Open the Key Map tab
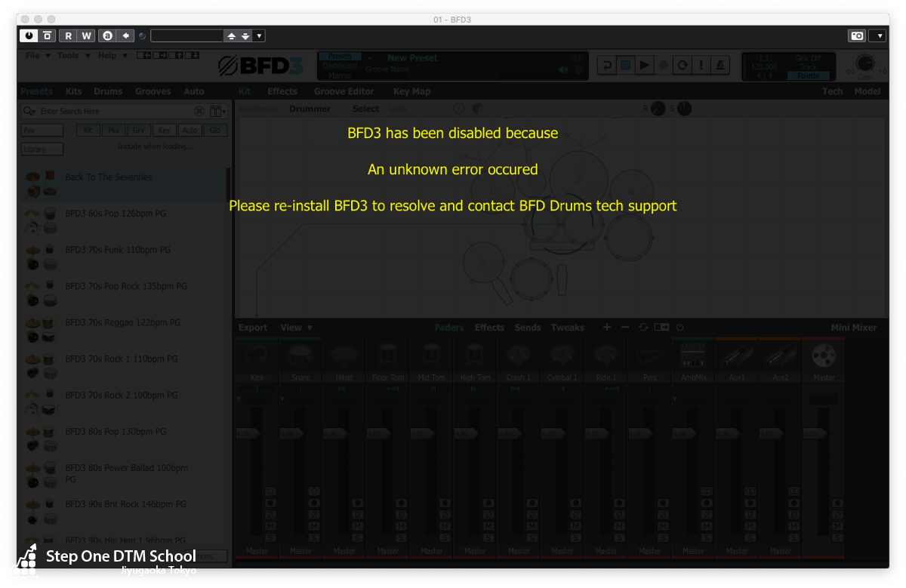The width and height of the screenshot is (906, 588). pyautogui.click(x=411, y=91)
